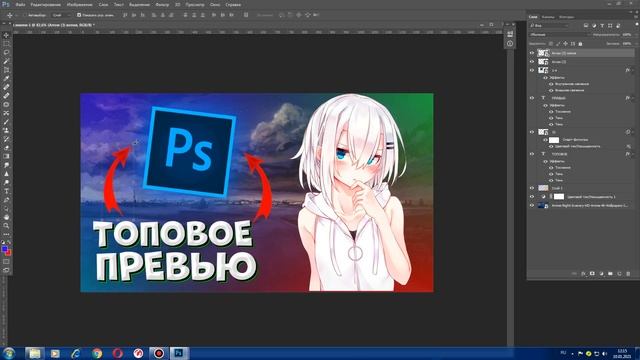Open the auto-select 'Слой' dropdown
Screen dimensions: 640x360
[62, 15]
